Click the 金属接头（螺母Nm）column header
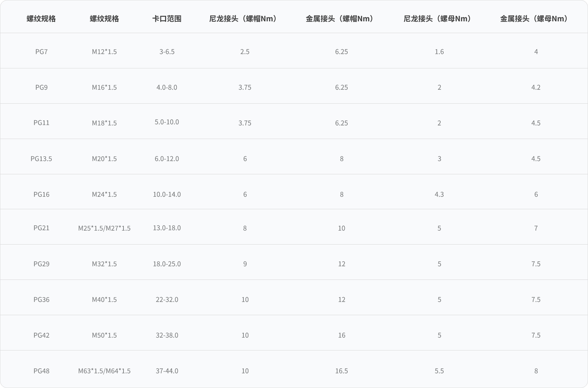The width and height of the screenshot is (588, 388). [x=536, y=19]
